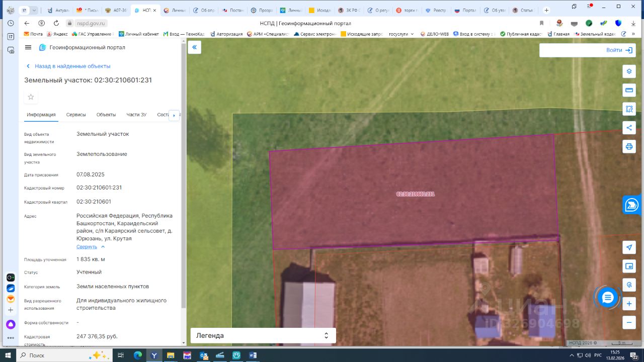Activate the area search selection tool
Screen dimensions: 644x362
point(629,109)
